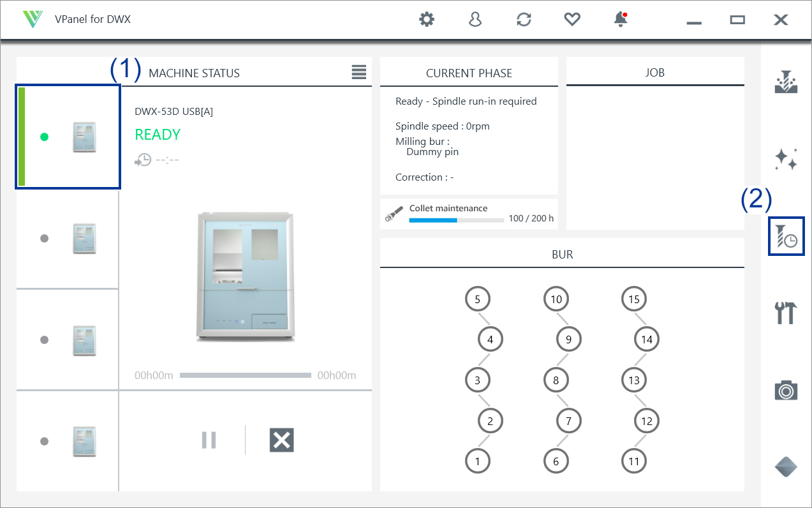Click the estimated finish clock icon

tap(143, 160)
